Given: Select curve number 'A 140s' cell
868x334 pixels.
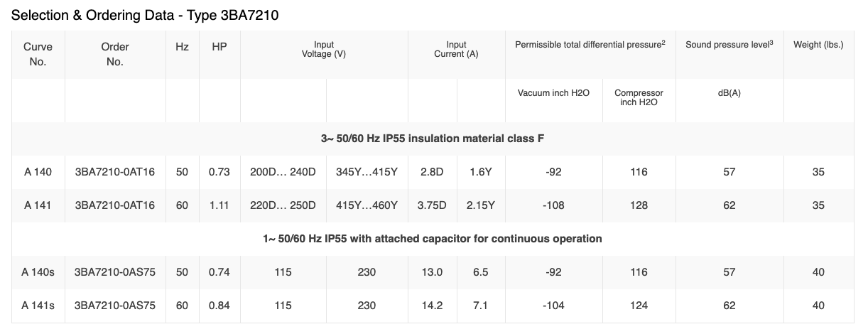Looking at the screenshot, I should point(38,272).
